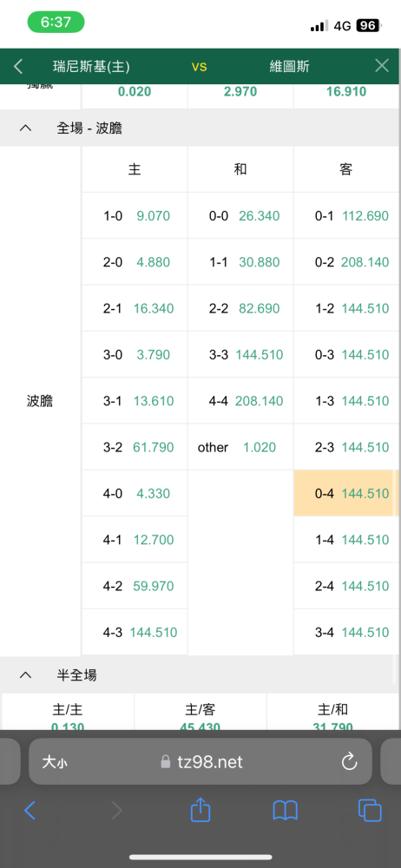Tap Safari's reload page icon
Image resolution: width=401 pixels, height=868 pixels.
coord(349,762)
